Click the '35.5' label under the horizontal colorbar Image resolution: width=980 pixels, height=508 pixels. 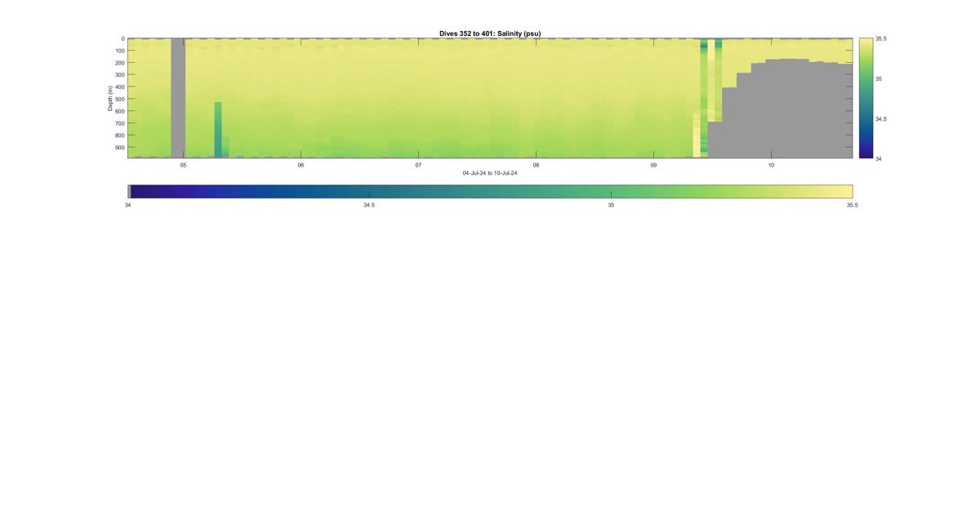point(852,205)
